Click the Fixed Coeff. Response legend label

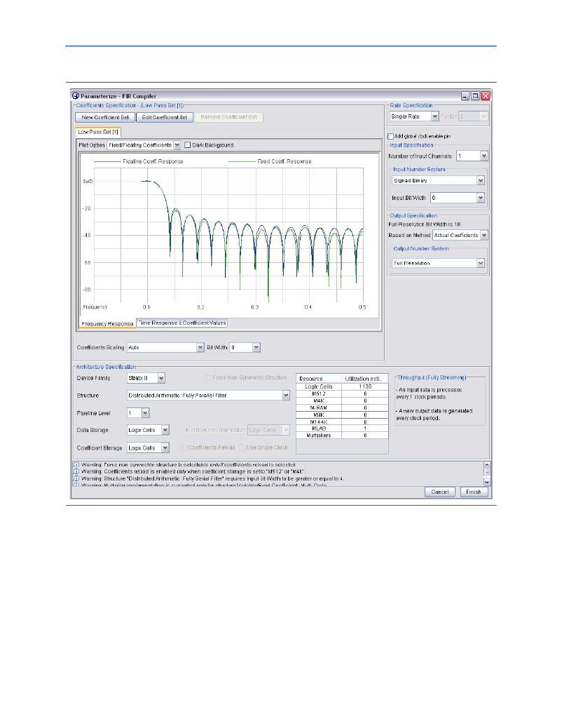coord(284,161)
